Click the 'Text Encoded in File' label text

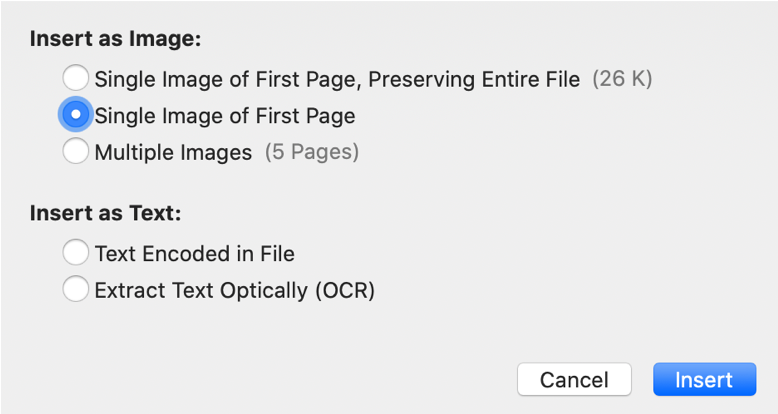pos(194,253)
